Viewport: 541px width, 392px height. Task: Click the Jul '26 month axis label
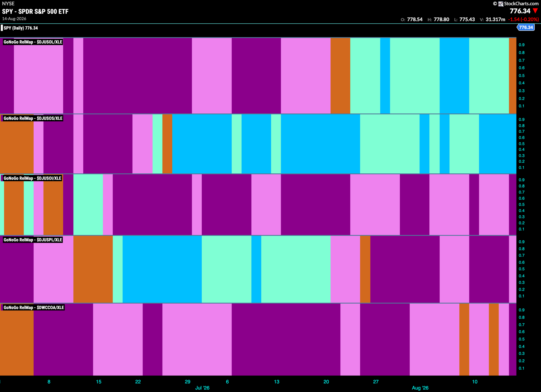(x=202, y=388)
